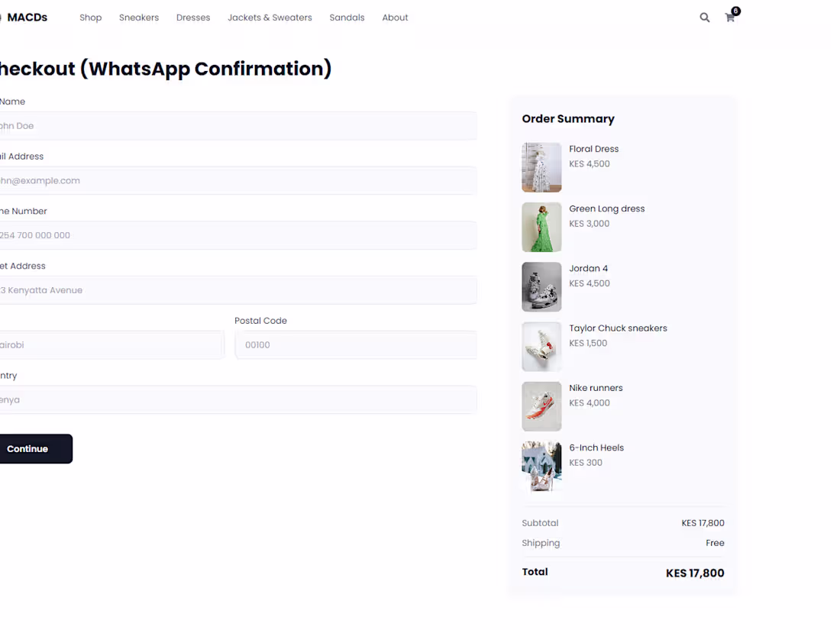
Task: Click the Floral Dress thumbnail image
Action: 541,167
